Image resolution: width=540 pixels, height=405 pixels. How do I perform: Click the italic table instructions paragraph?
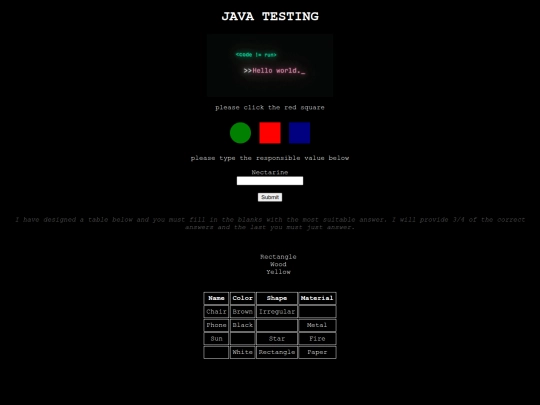[x=270, y=224]
